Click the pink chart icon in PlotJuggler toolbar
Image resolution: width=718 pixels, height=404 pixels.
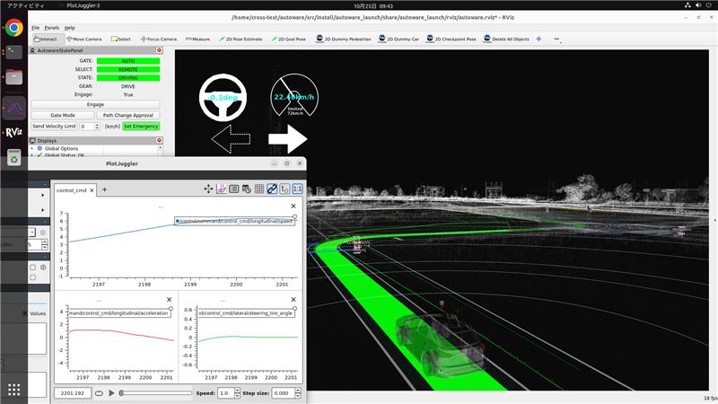221,189
